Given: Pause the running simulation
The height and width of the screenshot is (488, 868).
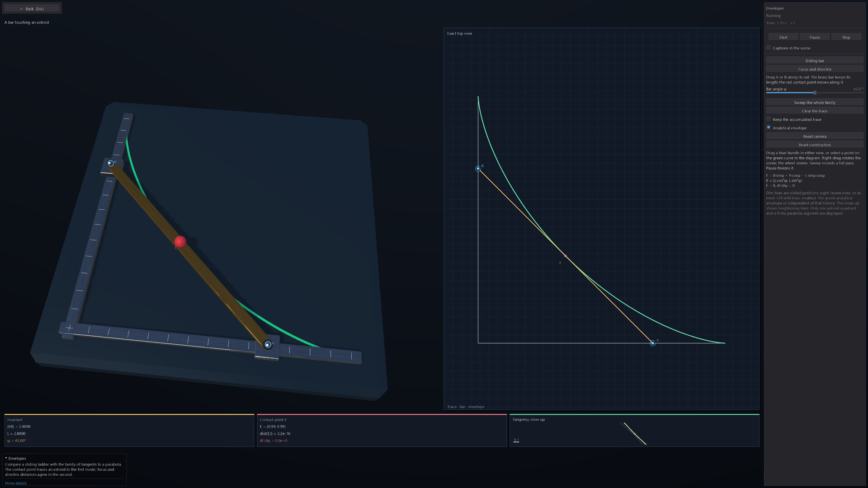Looking at the screenshot, I should click(815, 37).
